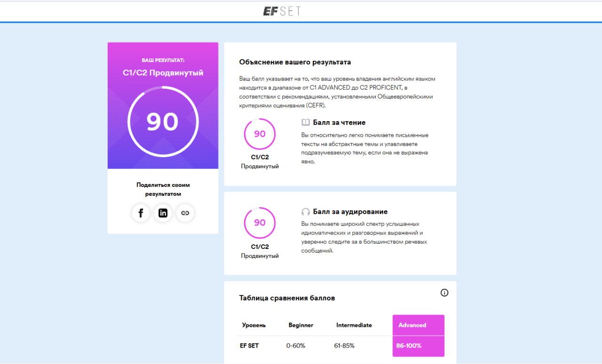602x364 pixels.
Task: Click the book icon beside reading score
Action: click(x=305, y=123)
